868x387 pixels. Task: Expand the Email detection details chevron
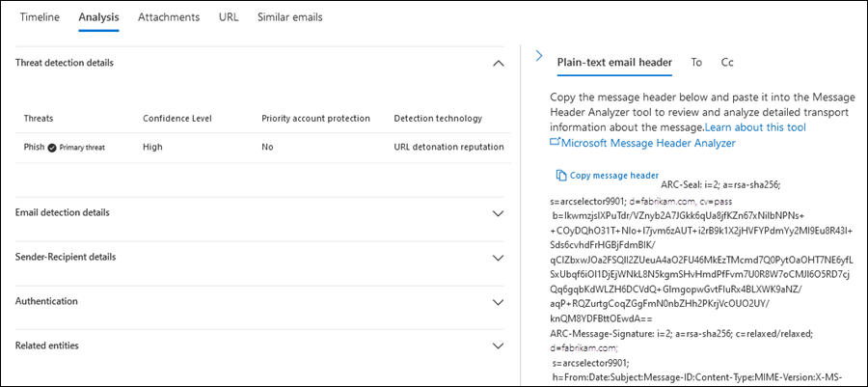(499, 213)
